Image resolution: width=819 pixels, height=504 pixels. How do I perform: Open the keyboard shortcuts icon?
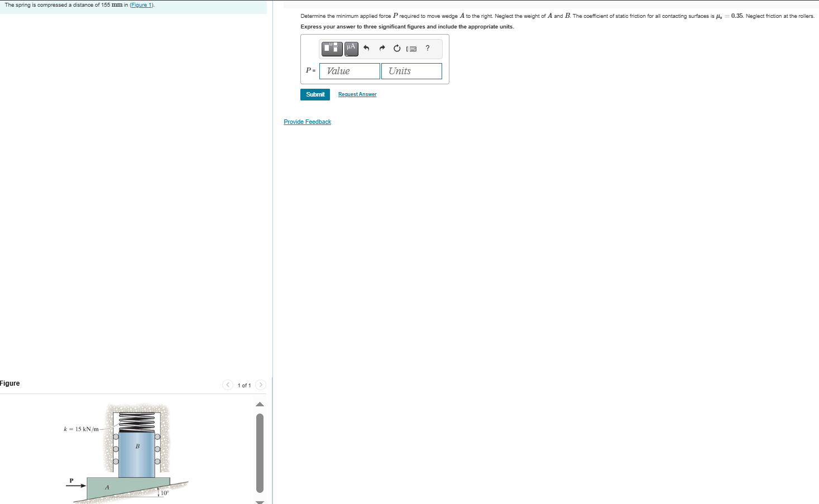click(x=411, y=49)
